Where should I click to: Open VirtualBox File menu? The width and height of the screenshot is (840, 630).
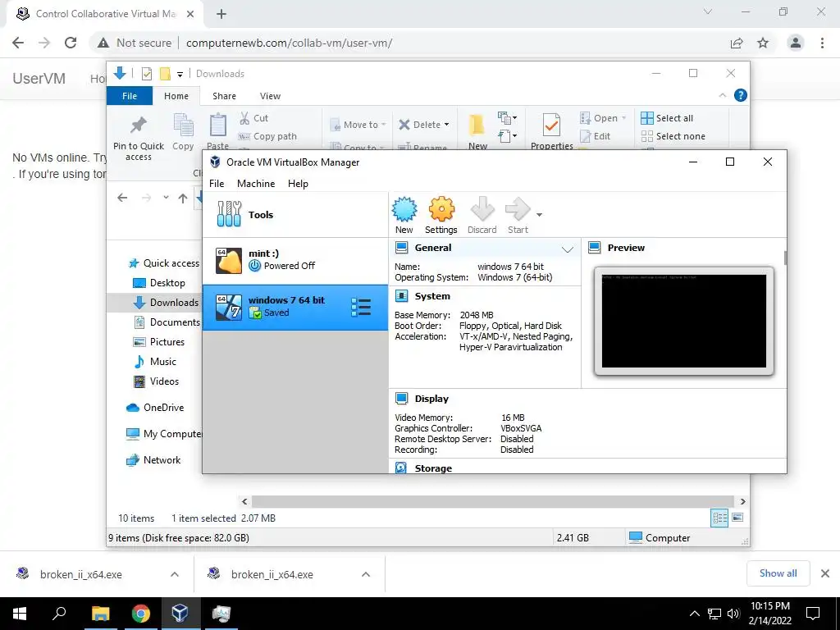pyautogui.click(x=217, y=183)
